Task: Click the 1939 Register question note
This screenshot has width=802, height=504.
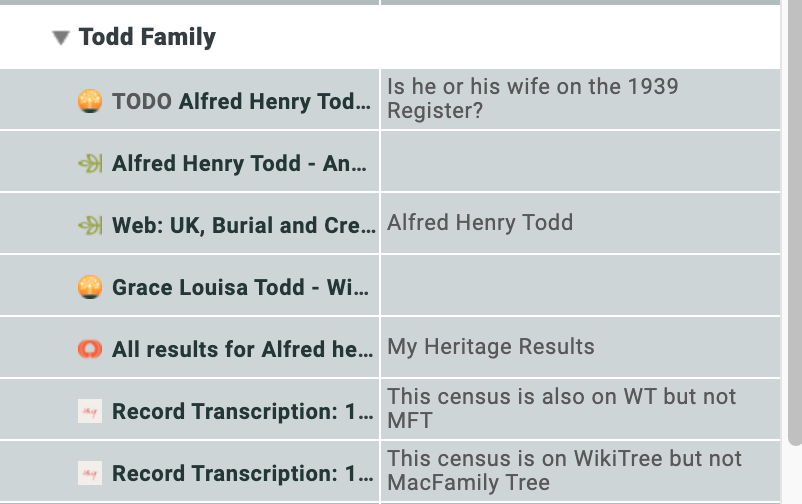Action: (532, 98)
